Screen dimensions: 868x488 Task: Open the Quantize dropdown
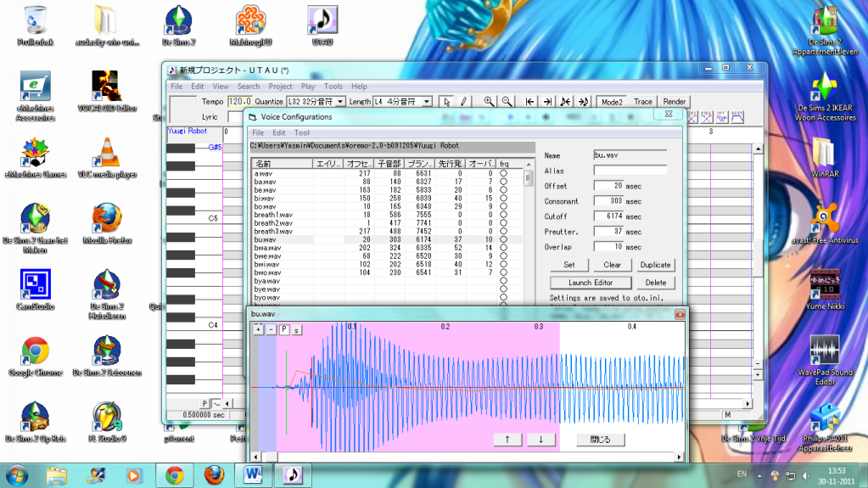click(340, 102)
